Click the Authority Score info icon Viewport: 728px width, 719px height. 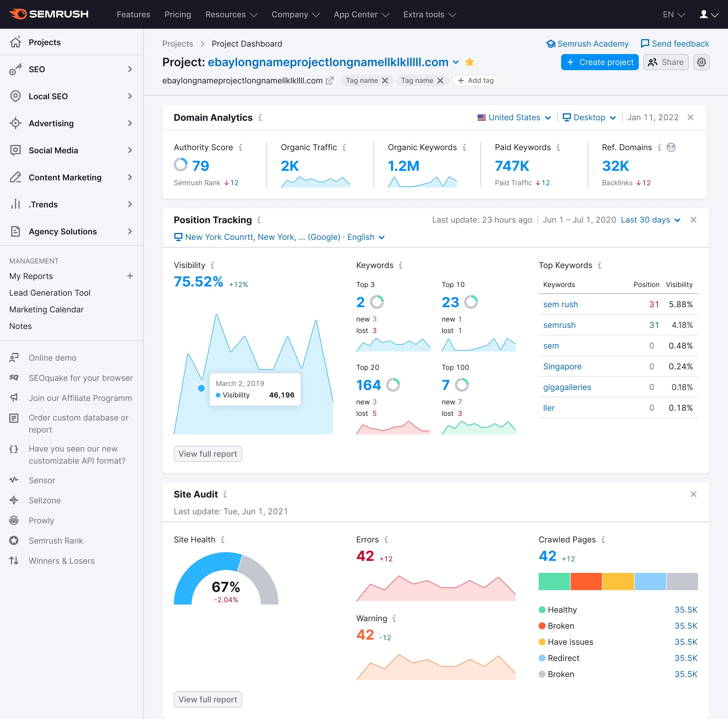tap(240, 147)
